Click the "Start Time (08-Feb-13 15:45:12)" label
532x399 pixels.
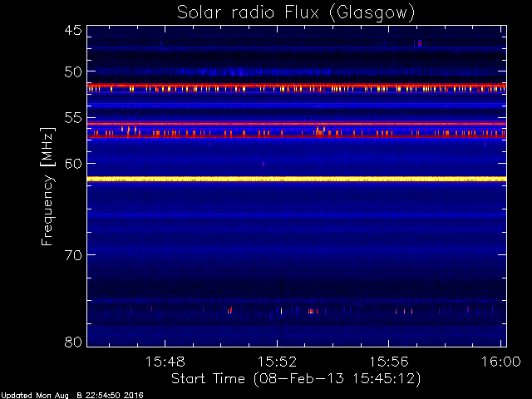coord(296,378)
